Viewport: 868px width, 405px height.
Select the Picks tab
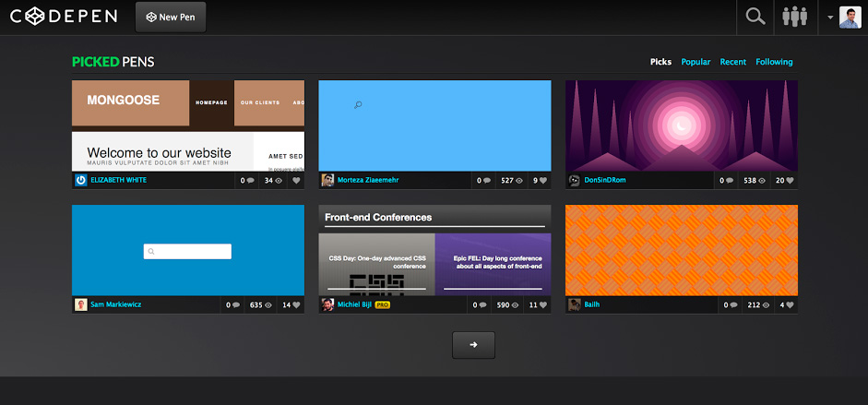[661, 62]
